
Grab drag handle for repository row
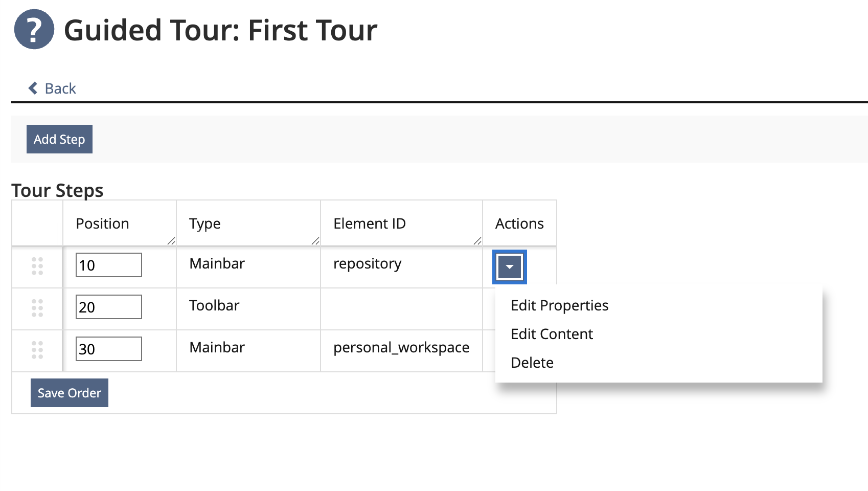pyautogui.click(x=37, y=266)
